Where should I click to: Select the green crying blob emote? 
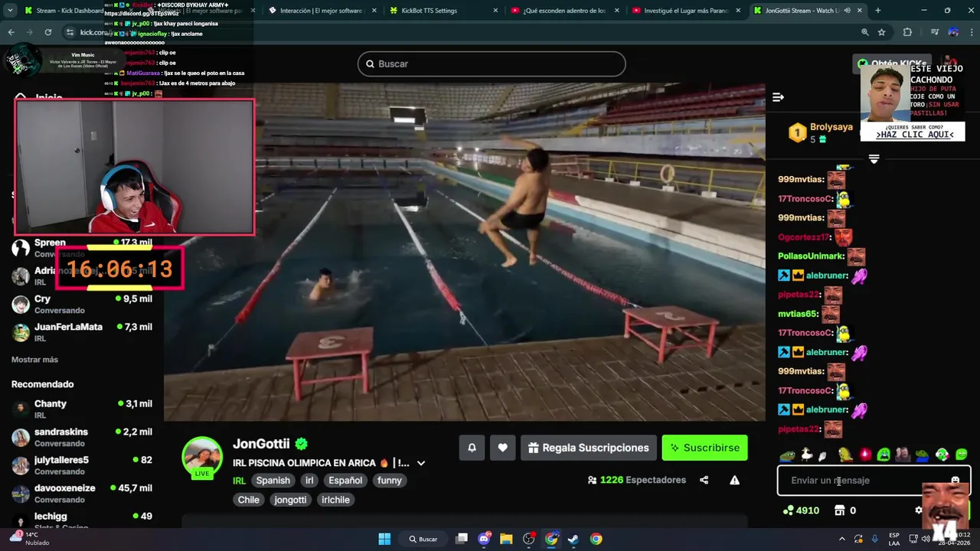click(x=884, y=455)
